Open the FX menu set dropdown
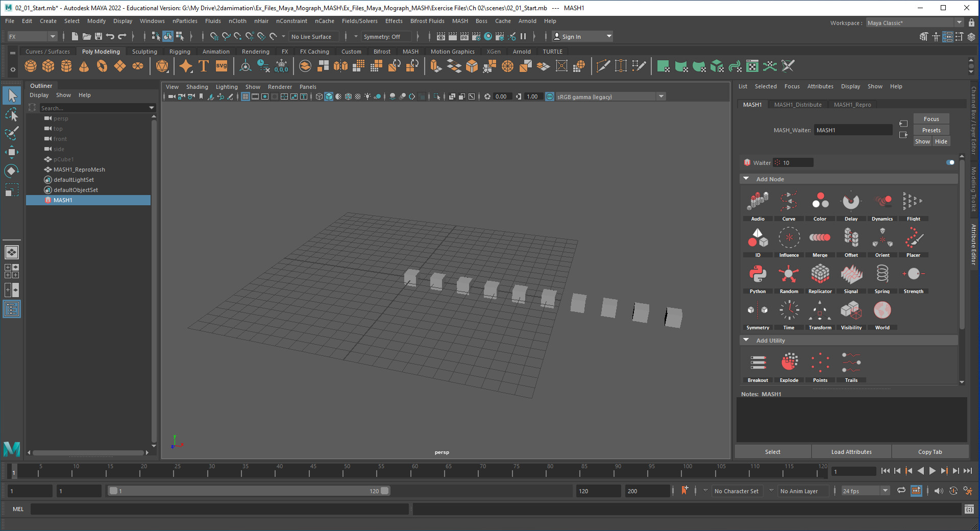This screenshot has height=531, width=980. coord(32,37)
